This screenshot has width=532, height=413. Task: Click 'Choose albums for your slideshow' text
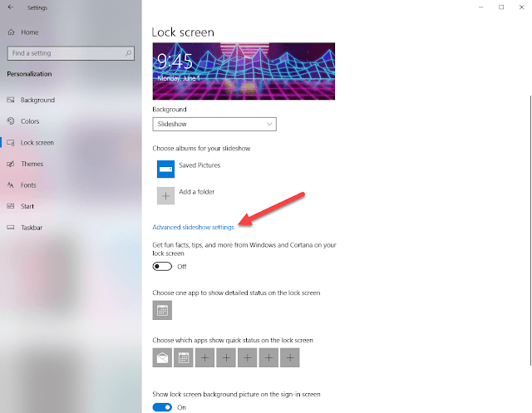[x=201, y=149]
